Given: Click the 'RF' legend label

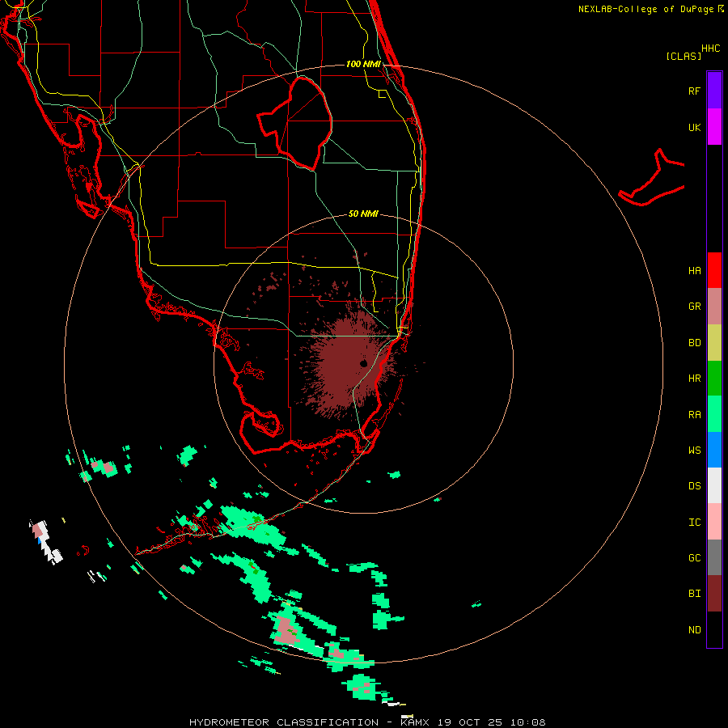Looking at the screenshot, I should [x=694, y=91].
